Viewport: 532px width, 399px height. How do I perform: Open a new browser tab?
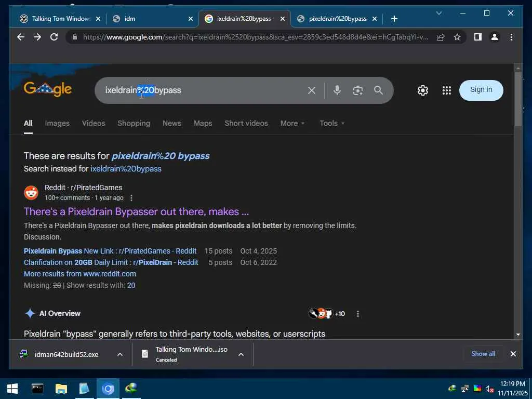coord(394,19)
